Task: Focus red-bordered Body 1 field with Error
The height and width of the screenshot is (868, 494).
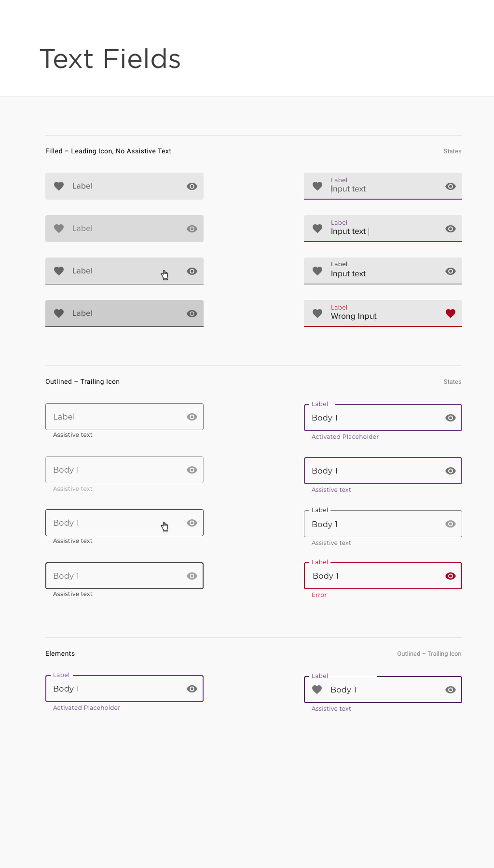Action: tap(383, 576)
